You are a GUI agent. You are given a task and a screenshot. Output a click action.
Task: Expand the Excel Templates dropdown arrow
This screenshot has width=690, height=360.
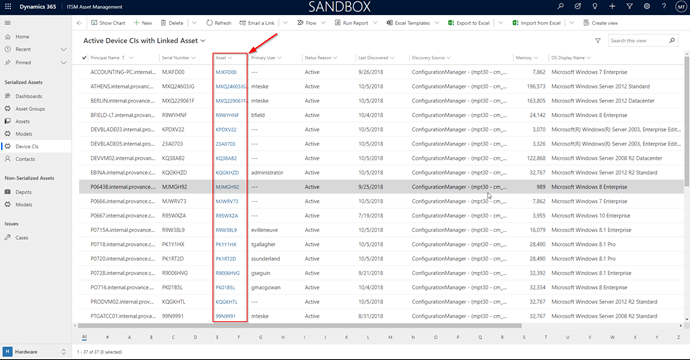pos(437,23)
